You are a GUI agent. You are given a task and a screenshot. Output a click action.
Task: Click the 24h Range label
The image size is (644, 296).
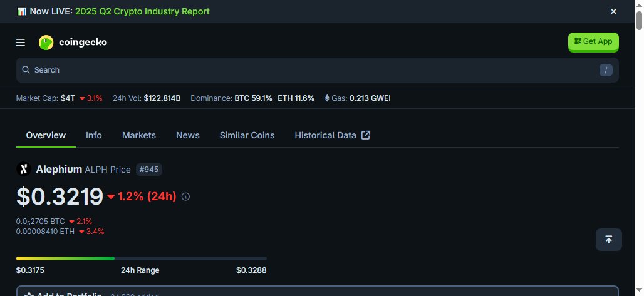pyautogui.click(x=140, y=270)
